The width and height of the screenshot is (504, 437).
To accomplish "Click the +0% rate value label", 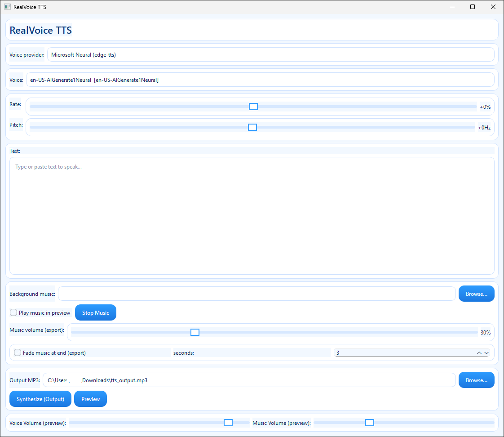I will 485,107.
